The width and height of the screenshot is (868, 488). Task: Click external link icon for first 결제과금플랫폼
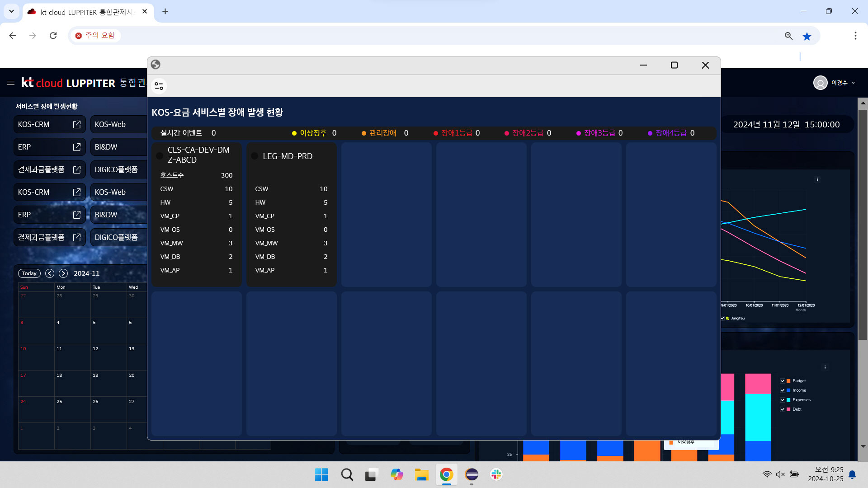click(77, 169)
